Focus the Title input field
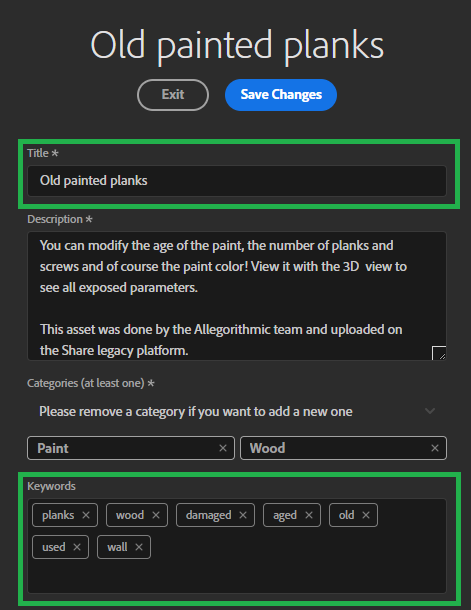471x610 pixels. pyautogui.click(x=237, y=181)
